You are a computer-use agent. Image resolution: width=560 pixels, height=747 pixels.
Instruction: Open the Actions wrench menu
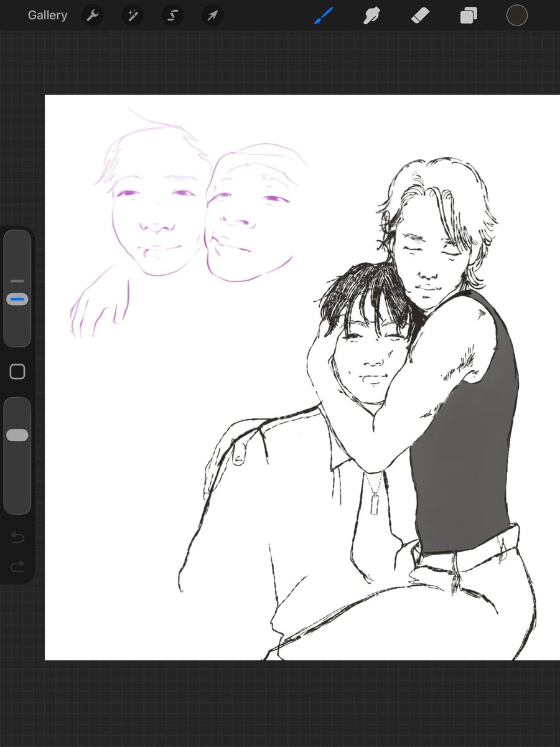[93, 16]
